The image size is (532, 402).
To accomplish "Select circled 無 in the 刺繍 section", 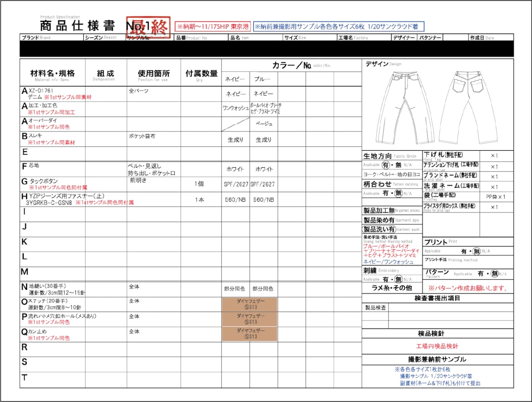I will pos(398,279).
